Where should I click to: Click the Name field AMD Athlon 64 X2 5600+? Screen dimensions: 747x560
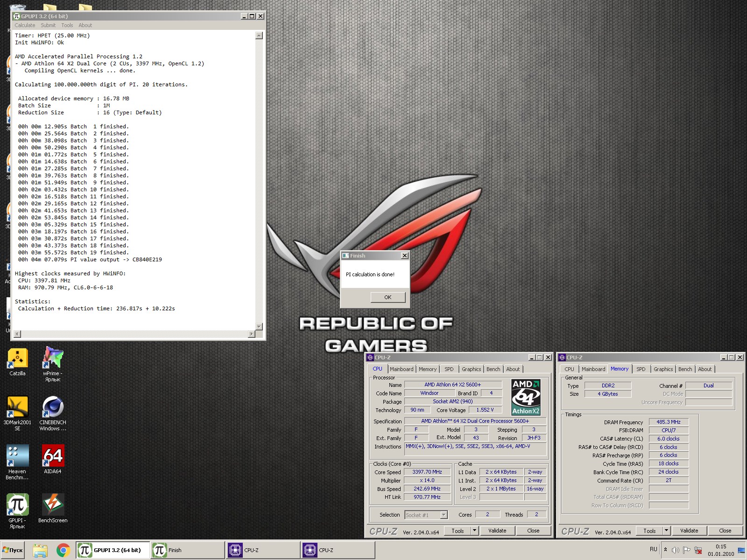pyautogui.click(x=453, y=385)
